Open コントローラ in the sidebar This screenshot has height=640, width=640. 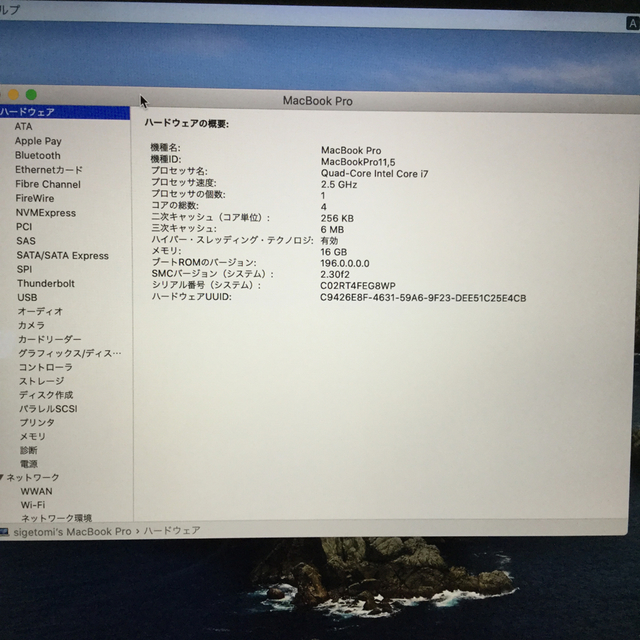pyautogui.click(x=46, y=367)
